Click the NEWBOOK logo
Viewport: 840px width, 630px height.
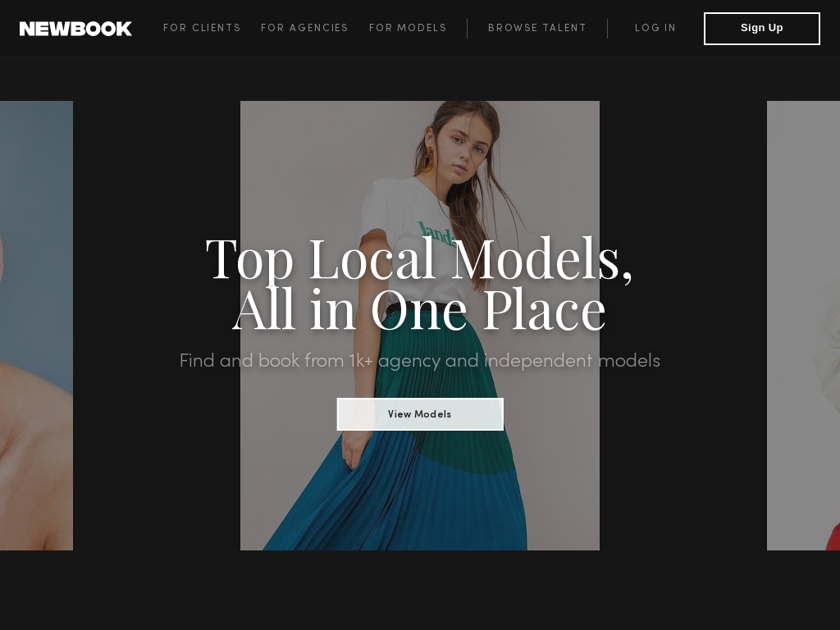(75, 29)
